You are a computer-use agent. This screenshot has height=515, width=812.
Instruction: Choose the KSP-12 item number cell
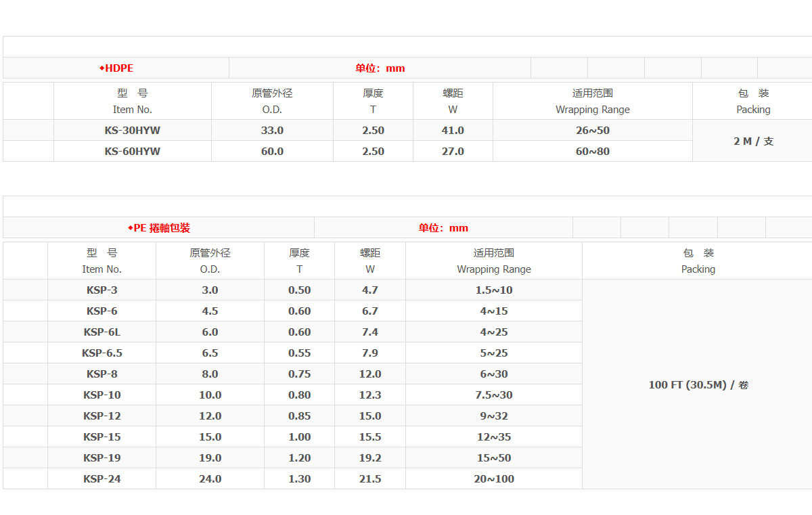click(x=102, y=416)
